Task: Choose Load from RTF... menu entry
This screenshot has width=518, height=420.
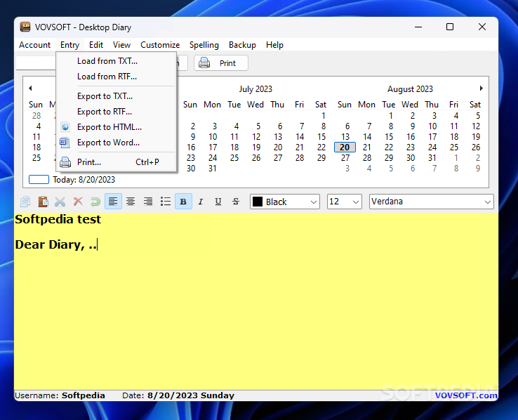Action: pos(116,77)
